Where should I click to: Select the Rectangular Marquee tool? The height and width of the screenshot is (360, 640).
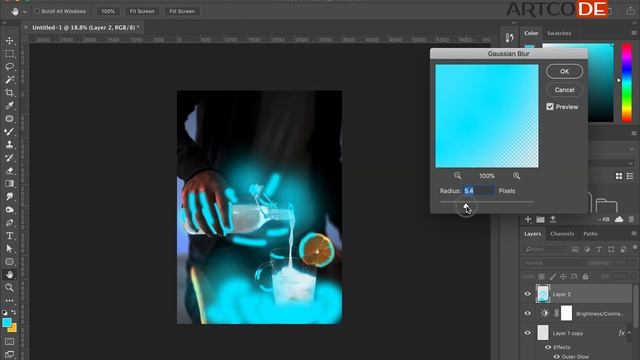[9, 53]
